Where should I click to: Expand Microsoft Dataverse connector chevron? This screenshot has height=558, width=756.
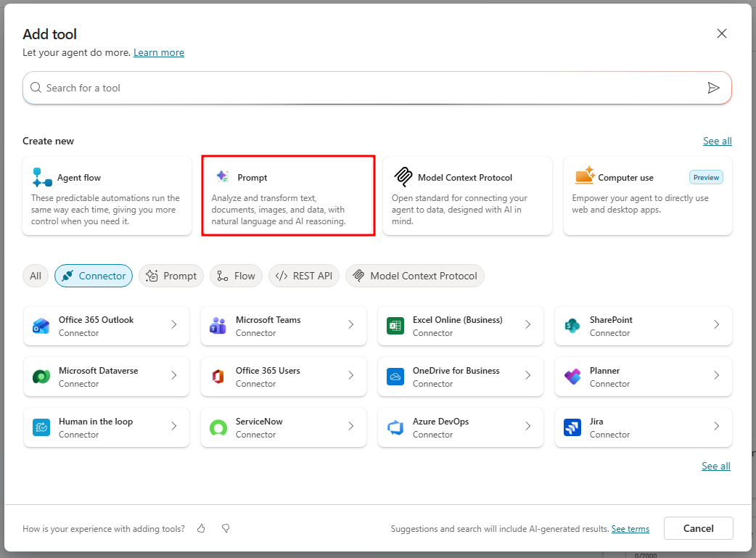pyautogui.click(x=174, y=375)
